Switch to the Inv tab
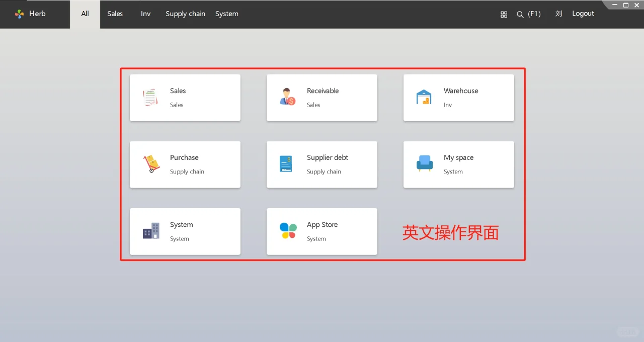This screenshot has height=342, width=644. pyautogui.click(x=145, y=14)
